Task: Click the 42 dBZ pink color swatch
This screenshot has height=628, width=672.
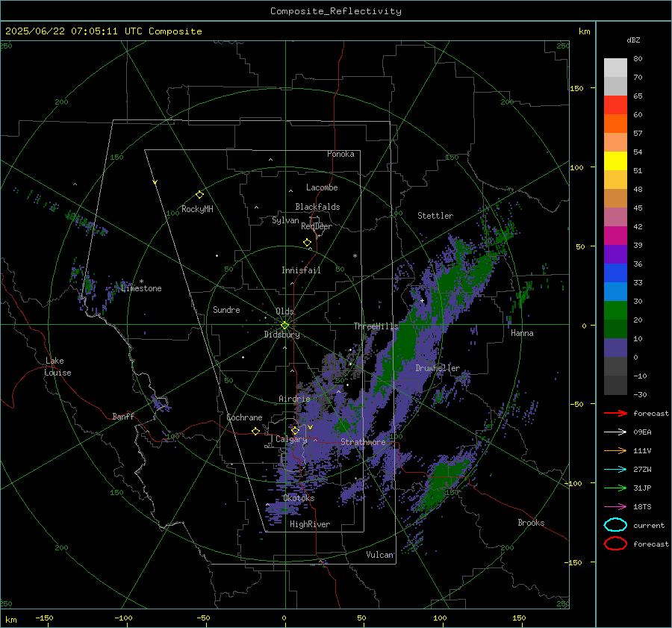Action: pos(615,217)
